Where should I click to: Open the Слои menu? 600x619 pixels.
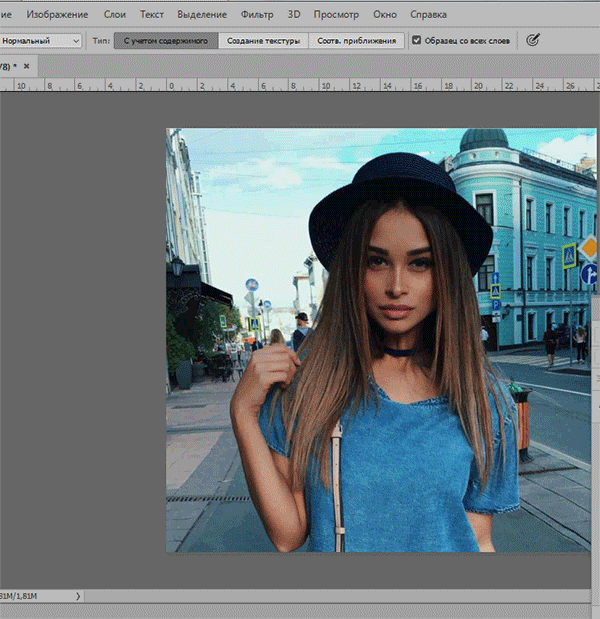tap(114, 15)
